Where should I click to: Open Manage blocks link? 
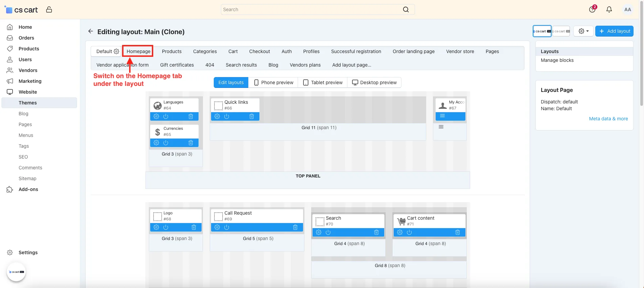557,60
